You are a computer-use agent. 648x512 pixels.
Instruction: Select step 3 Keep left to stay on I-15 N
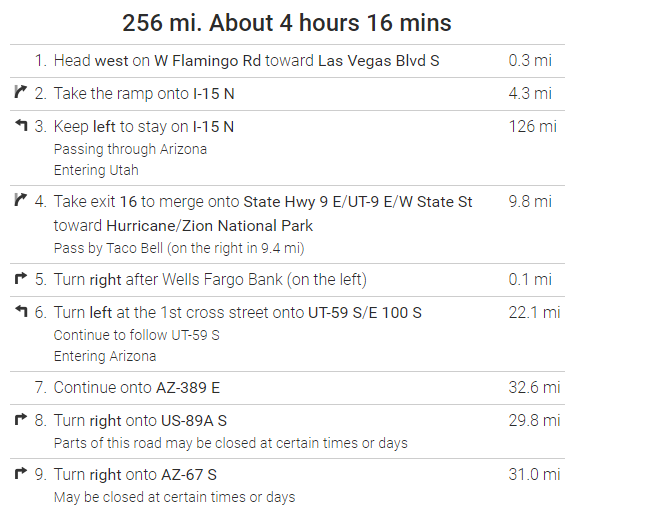tap(287, 148)
